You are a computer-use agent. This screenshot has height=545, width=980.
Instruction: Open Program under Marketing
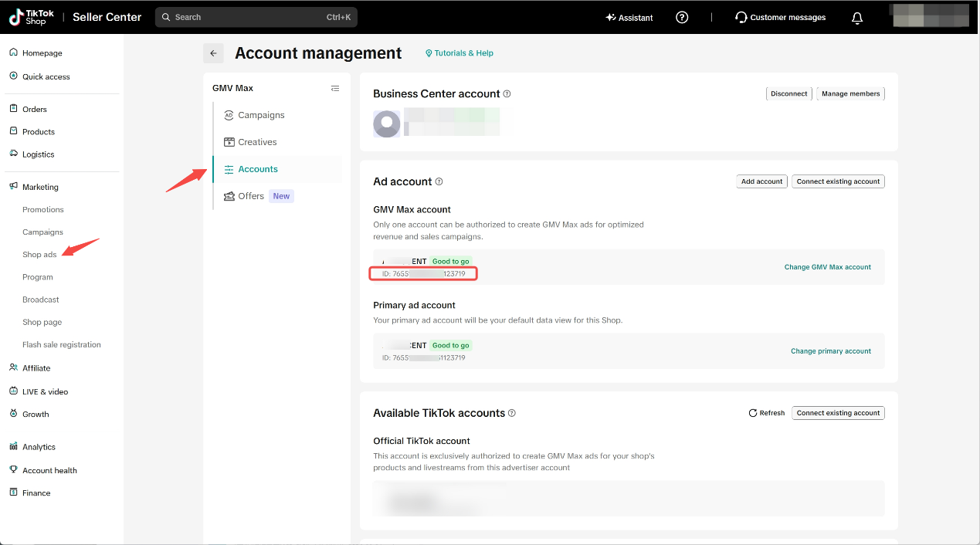(38, 276)
